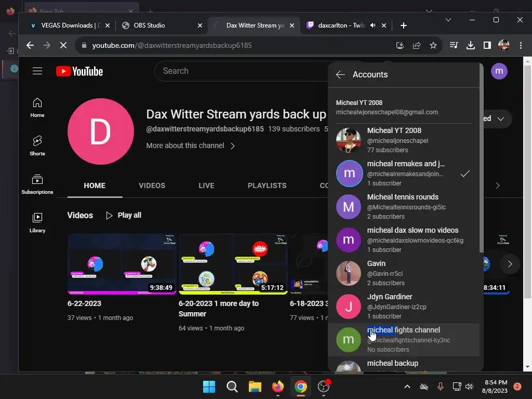Open OBS Studio from the taskbar

[324, 387]
